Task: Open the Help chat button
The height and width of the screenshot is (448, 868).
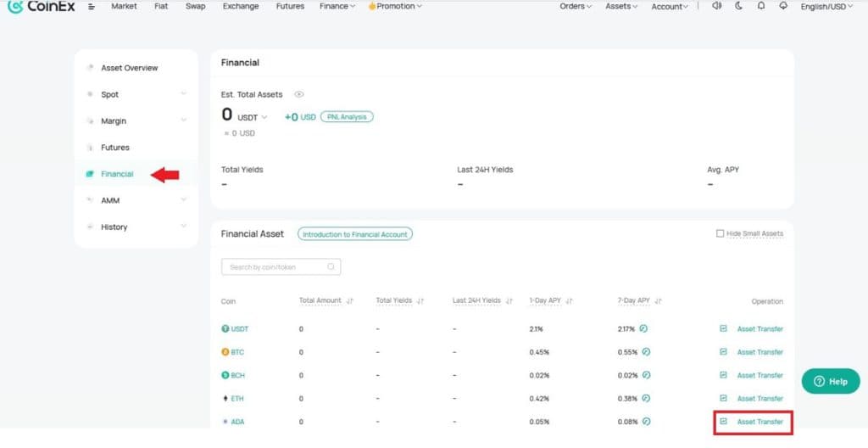Action: [831, 382]
